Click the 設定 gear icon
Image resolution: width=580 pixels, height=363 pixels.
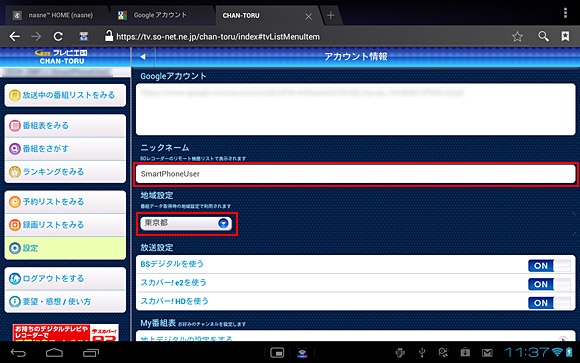click(x=15, y=248)
